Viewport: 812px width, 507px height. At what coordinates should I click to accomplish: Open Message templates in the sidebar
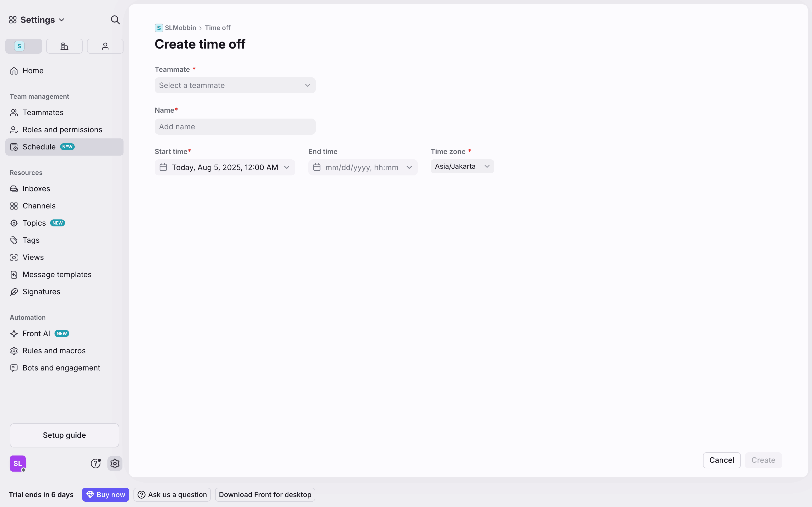pos(57,275)
